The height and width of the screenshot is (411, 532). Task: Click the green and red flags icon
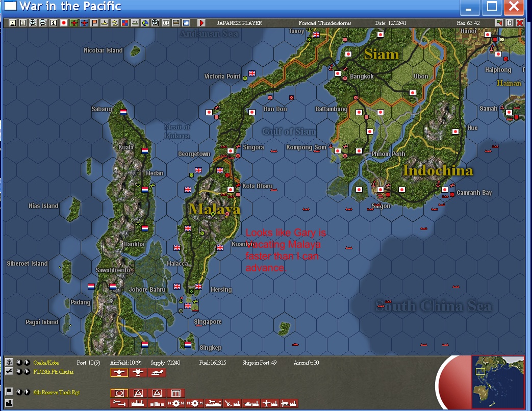499,23
